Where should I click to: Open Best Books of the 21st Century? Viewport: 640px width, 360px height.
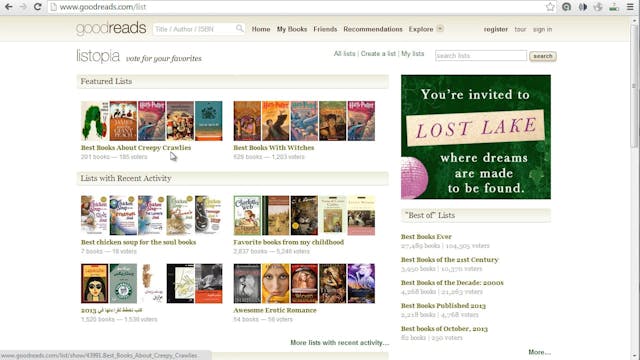(450, 260)
